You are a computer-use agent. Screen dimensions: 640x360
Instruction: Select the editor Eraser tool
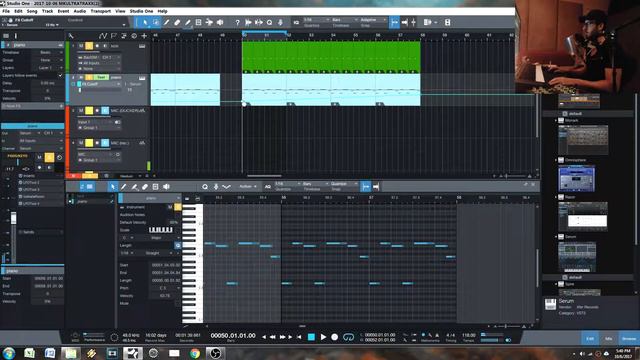coord(145,187)
